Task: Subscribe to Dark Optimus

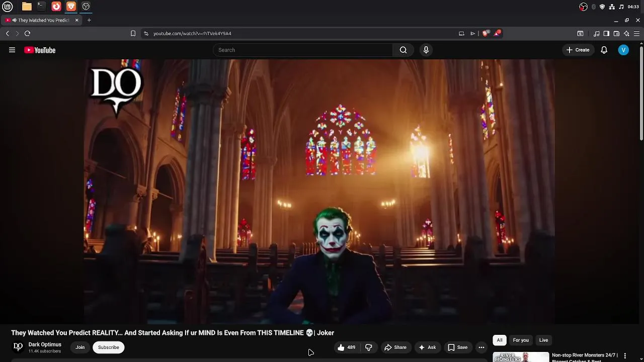Action: point(109,347)
